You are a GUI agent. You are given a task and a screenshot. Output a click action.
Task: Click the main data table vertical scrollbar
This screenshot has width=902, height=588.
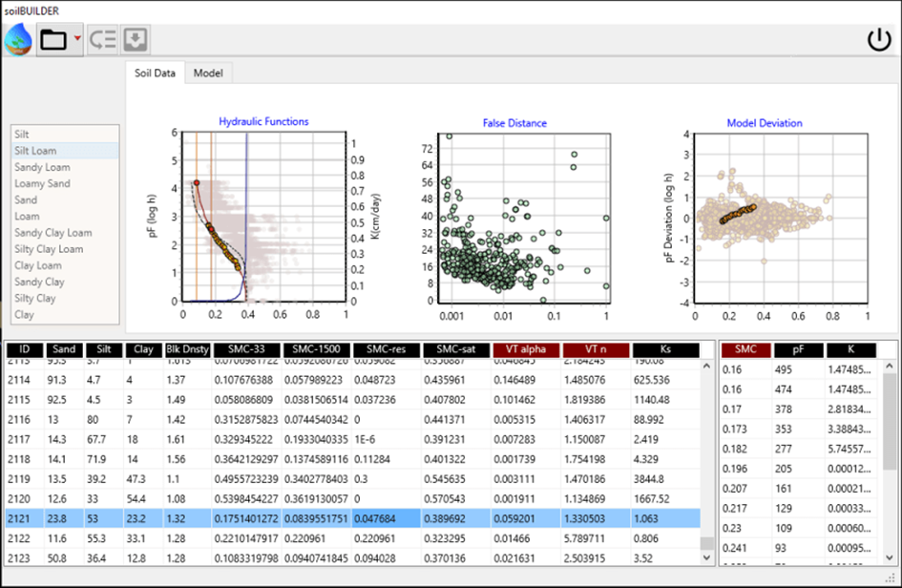click(706, 458)
